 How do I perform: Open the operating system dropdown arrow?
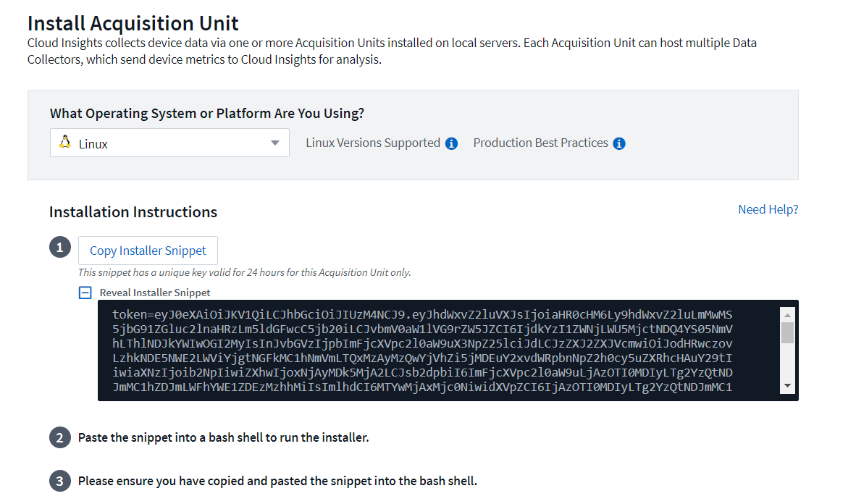point(275,143)
